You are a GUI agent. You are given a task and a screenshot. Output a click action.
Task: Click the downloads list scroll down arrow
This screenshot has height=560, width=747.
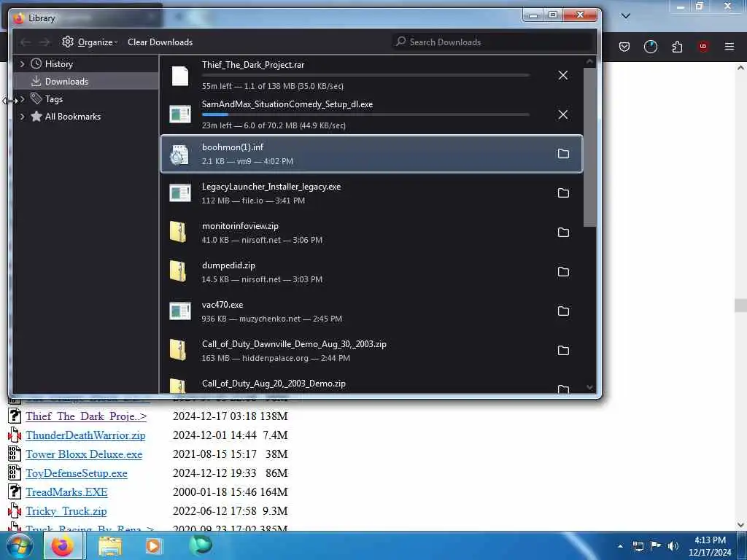click(589, 388)
